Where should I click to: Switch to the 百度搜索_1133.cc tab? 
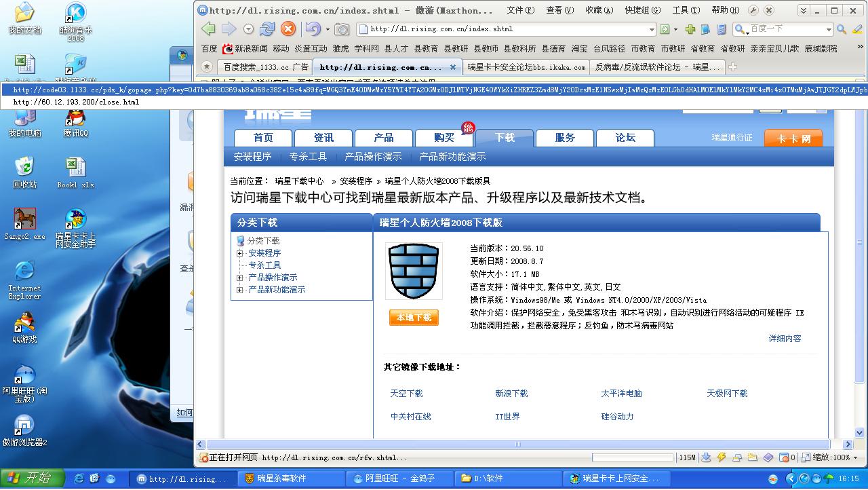tap(265, 67)
